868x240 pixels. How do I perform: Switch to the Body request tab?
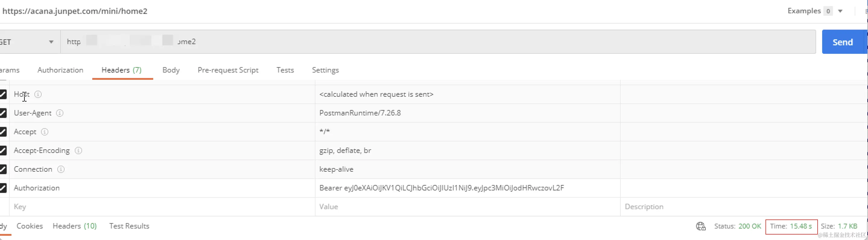(x=171, y=70)
